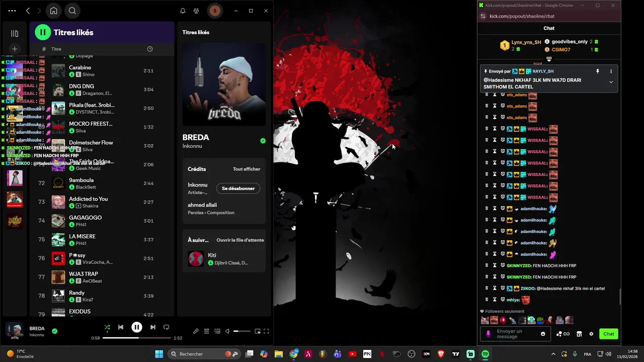Click the green liked checkmark beside BREDA in the player bar
Viewport: 644px width, 362px height.
tap(54, 331)
